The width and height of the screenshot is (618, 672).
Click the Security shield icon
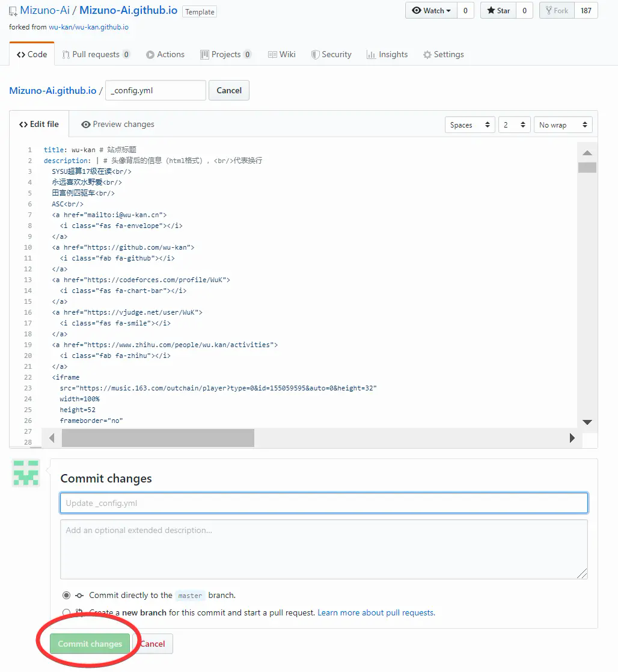click(315, 55)
